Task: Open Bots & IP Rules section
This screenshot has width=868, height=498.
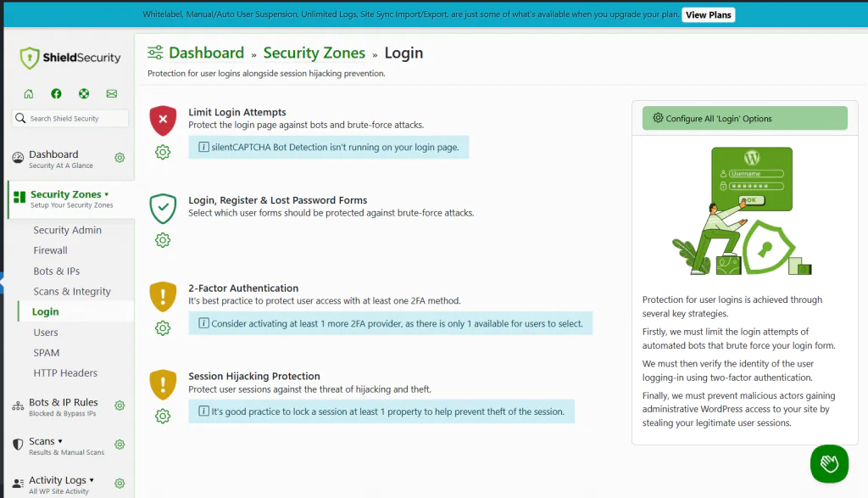Action: pos(63,406)
